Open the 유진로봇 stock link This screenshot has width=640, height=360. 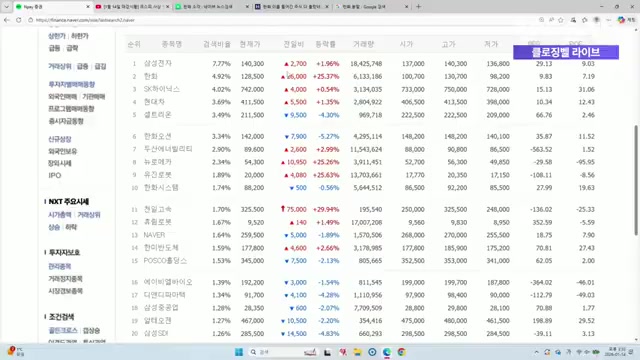tap(158, 175)
